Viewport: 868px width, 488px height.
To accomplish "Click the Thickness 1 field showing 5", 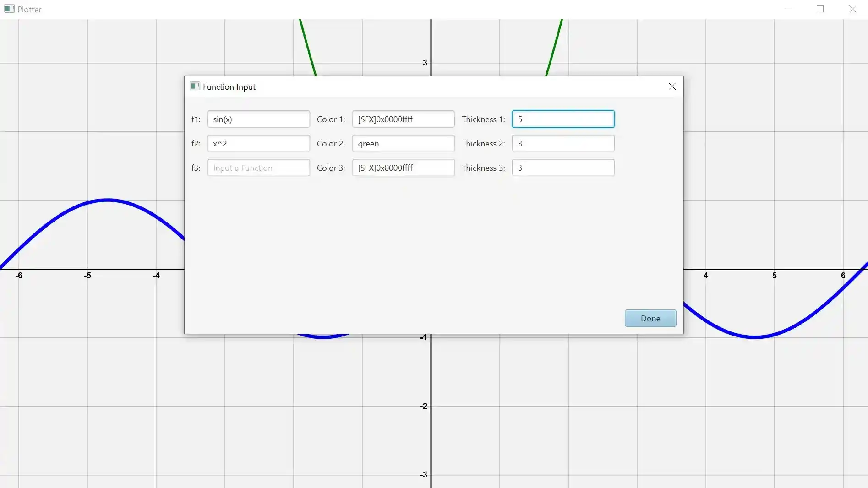I will 563,119.
